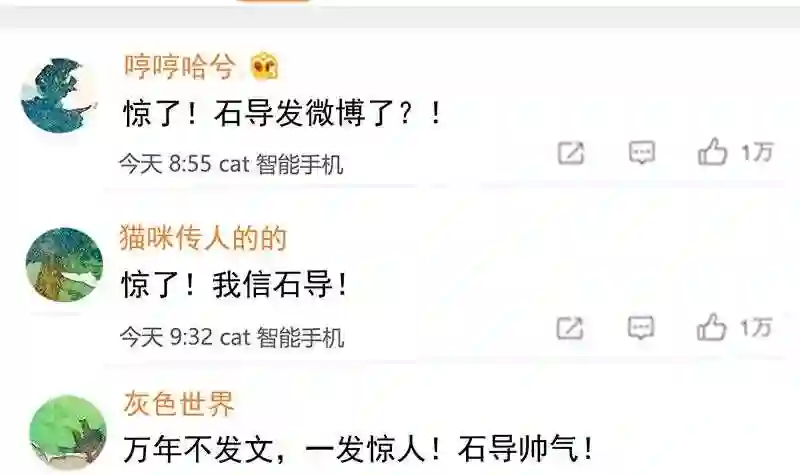Click the 1万 like count on first comment
Viewport: 800px width, 475px height.
tap(757, 152)
